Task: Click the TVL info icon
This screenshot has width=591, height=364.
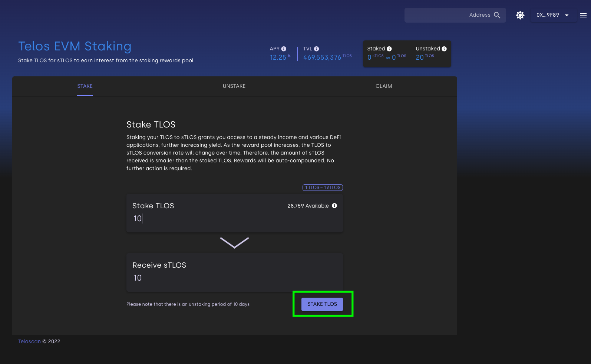Action: [x=316, y=49]
